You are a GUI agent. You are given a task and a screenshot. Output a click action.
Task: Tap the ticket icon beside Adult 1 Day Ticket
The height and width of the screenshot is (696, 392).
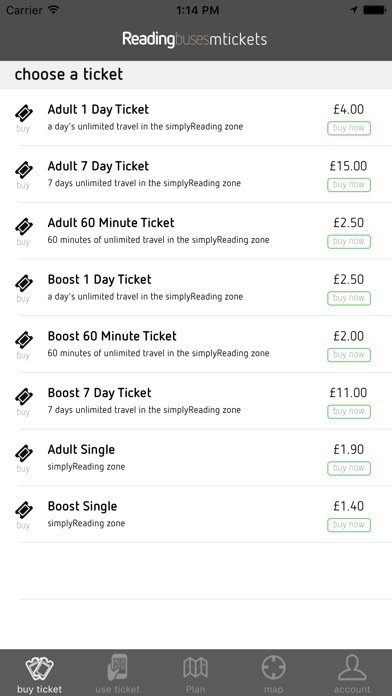(x=24, y=113)
